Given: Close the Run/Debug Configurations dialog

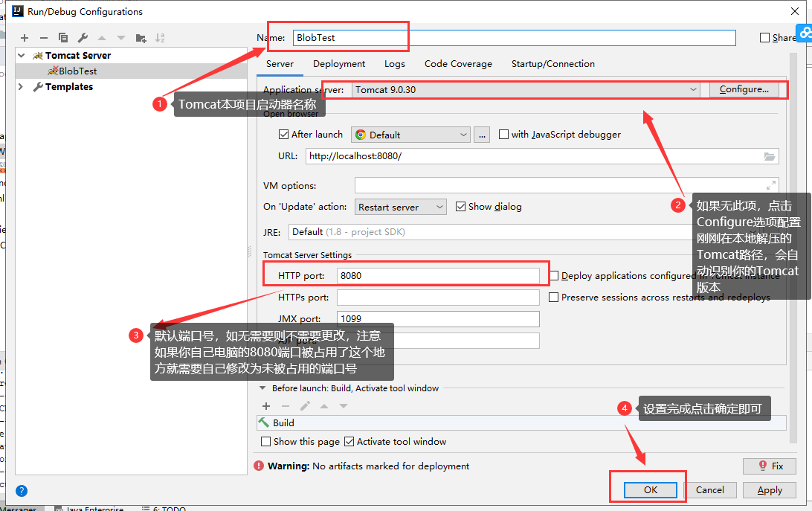Looking at the screenshot, I should (x=795, y=11).
